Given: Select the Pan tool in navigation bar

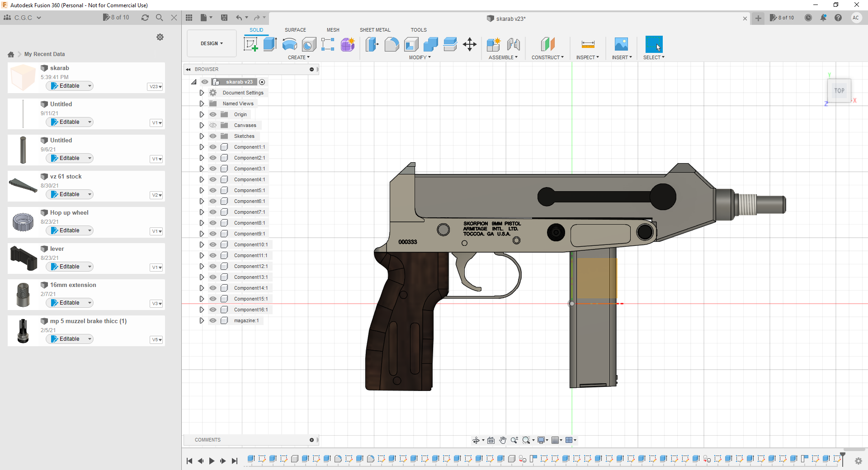Looking at the screenshot, I should (503, 440).
